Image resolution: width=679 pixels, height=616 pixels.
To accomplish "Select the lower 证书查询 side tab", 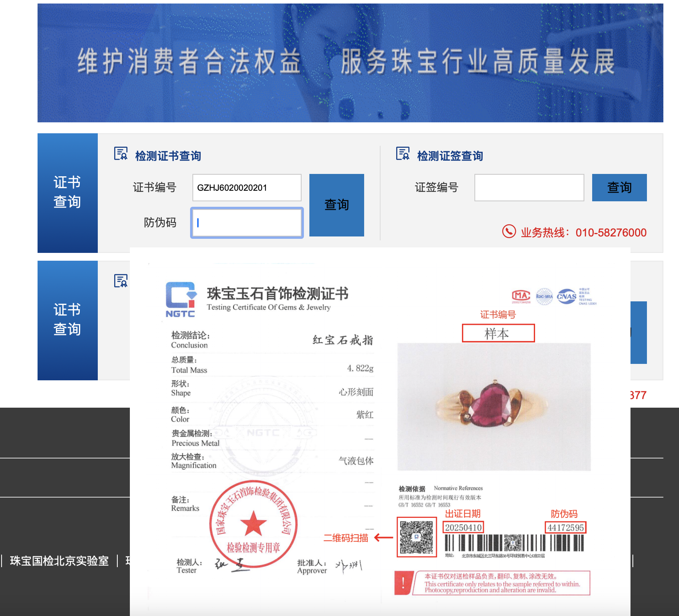I will (x=67, y=320).
